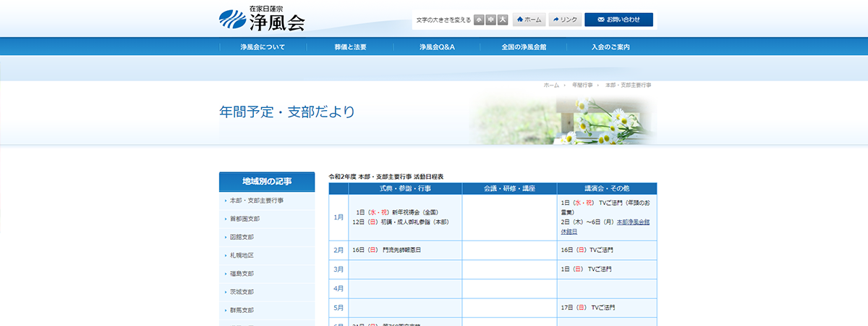Open 首都圏支部 in the sidebar
This screenshot has width=868, height=326.
click(244, 219)
